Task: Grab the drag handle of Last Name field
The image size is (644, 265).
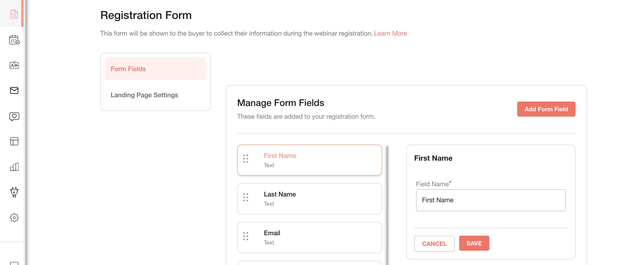Action: 246,197
